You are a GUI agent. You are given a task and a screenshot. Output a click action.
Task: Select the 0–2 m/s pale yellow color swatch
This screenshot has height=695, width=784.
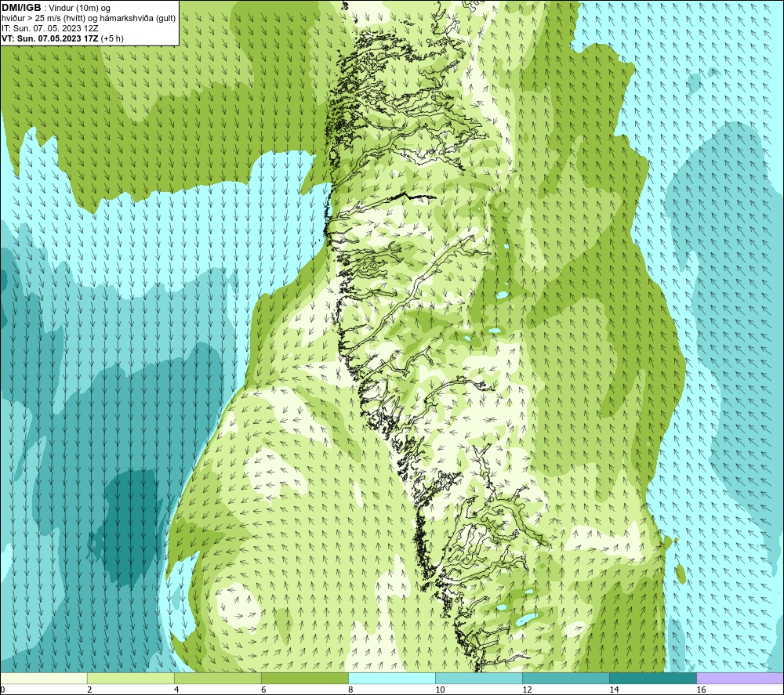(44, 678)
